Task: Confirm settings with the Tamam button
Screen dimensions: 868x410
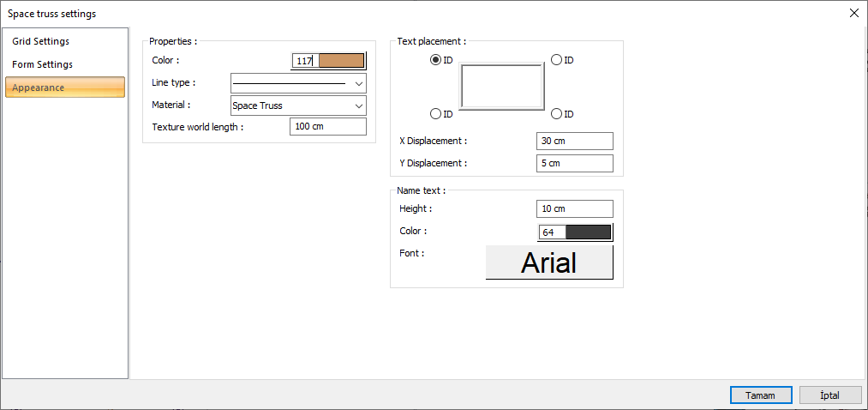Action: (761, 395)
